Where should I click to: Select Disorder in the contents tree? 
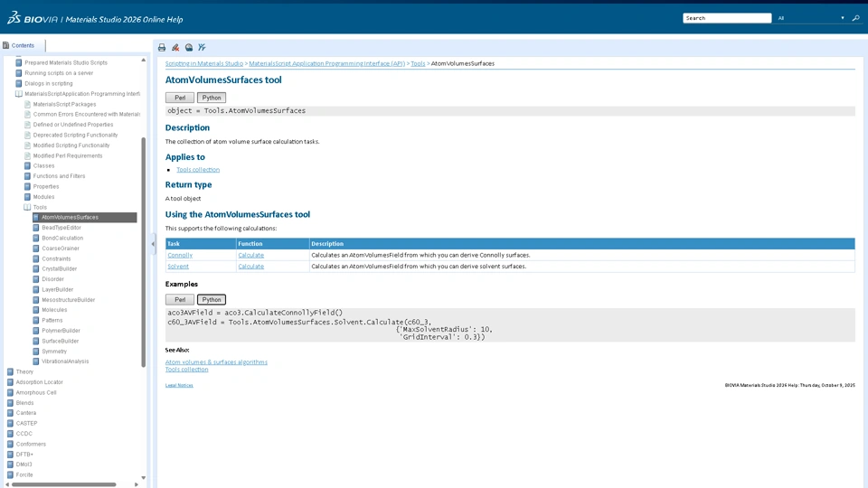coord(52,279)
